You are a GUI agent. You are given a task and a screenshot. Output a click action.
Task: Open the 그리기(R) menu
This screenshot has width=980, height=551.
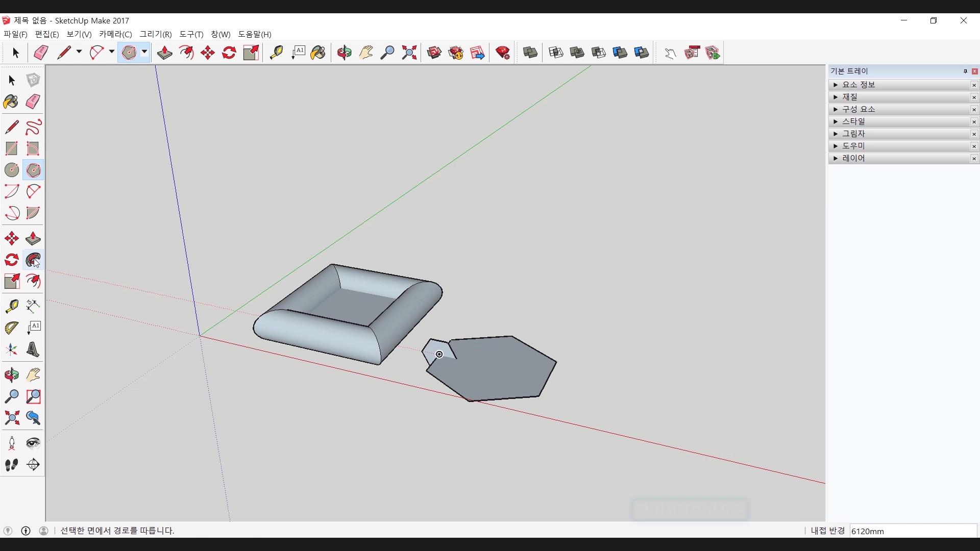point(156,34)
